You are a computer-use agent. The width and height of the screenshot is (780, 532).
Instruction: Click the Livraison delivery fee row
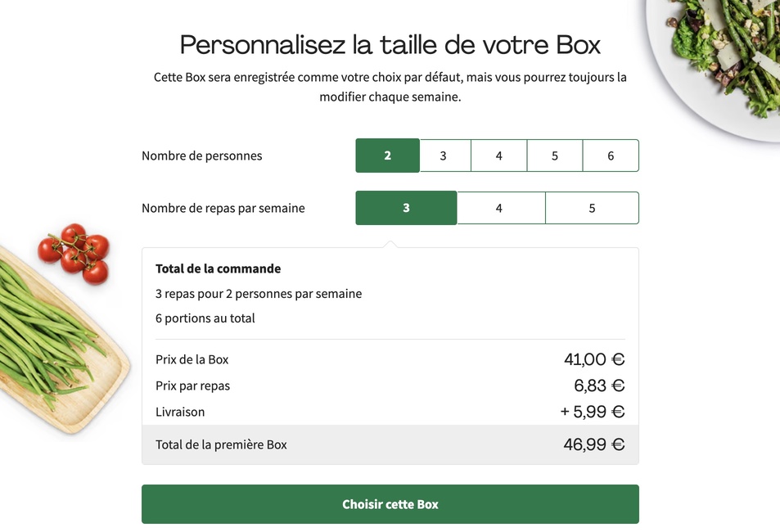tap(180, 412)
